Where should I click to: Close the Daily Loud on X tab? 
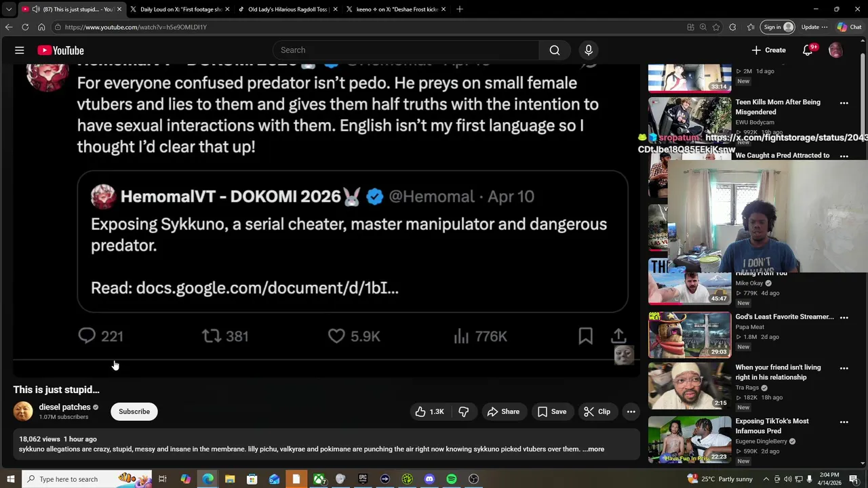click(x=227, y=9)
